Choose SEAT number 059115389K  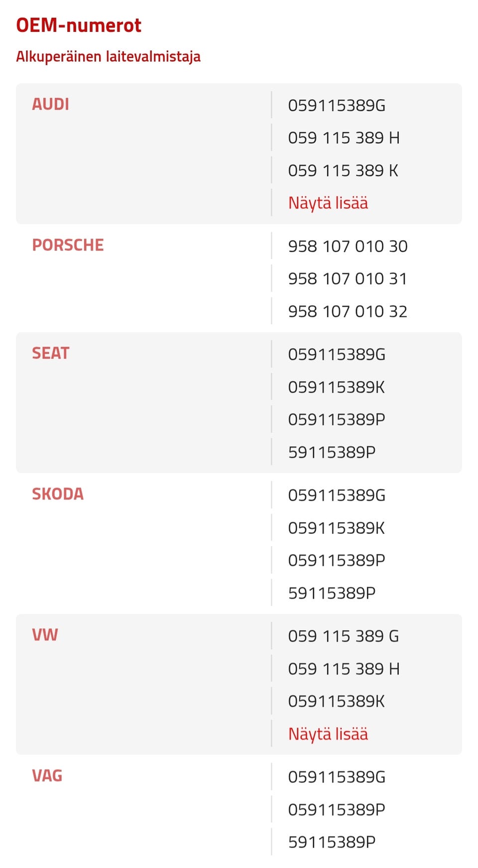[337, 387]
